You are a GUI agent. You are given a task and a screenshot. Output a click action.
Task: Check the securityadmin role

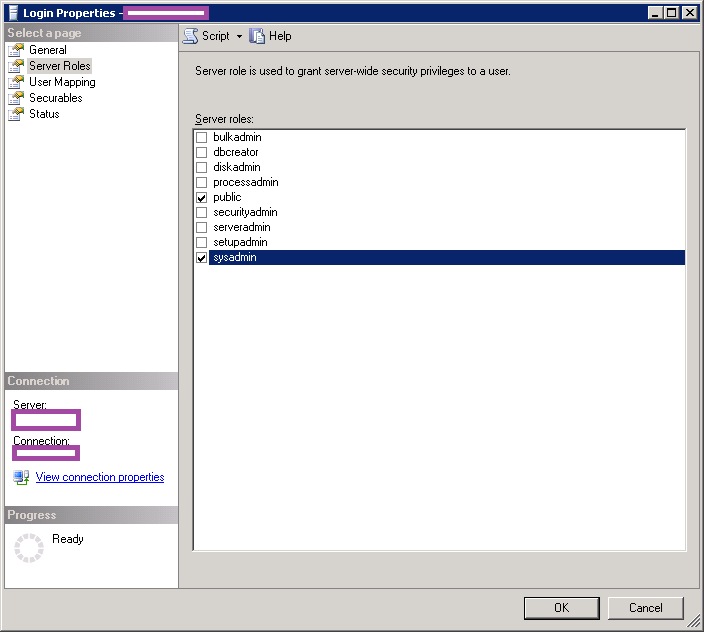[202, 212]
